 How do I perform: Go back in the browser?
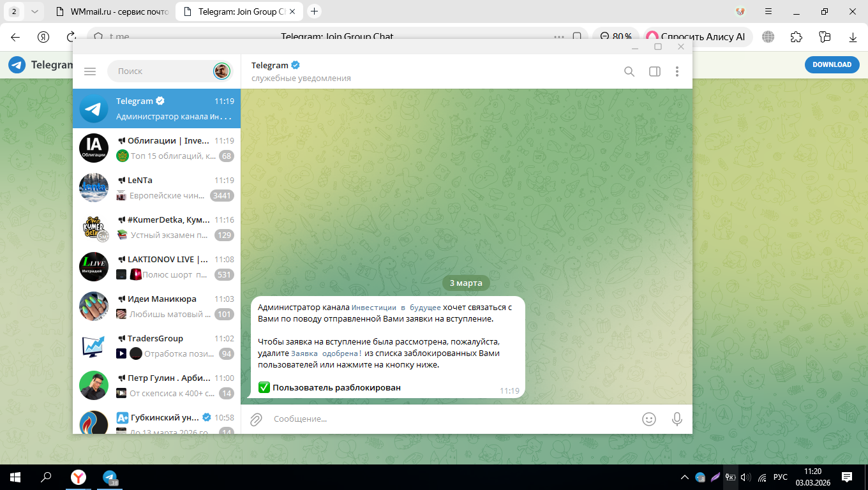point(15,37)
